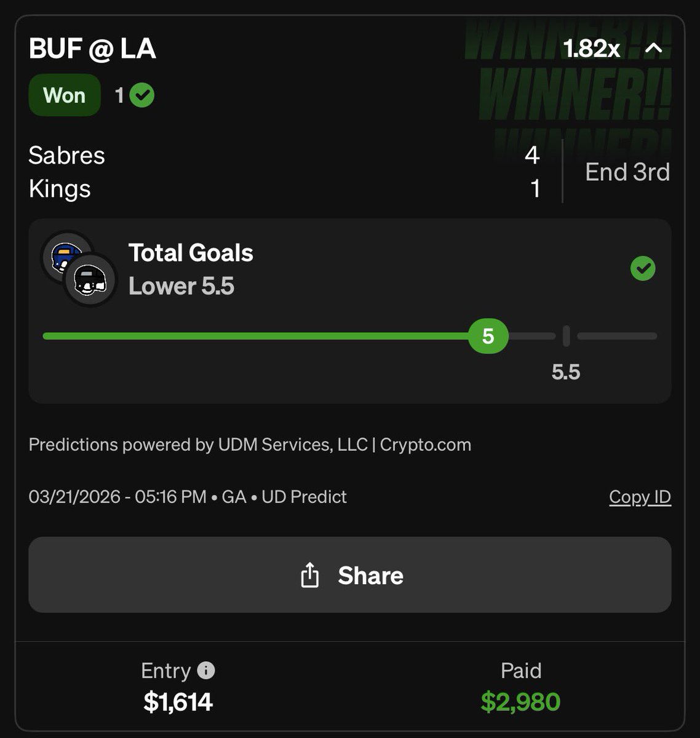
Task: Click the $1,614 entry amount
Action: [x=178, y=702]
